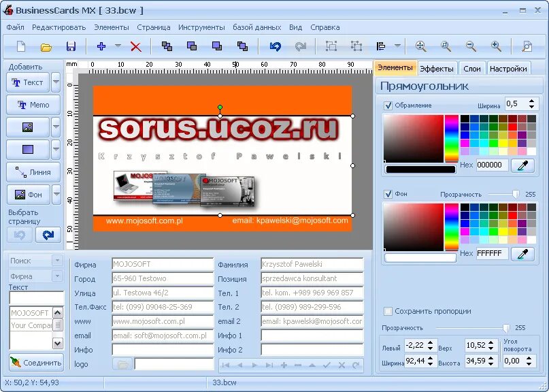The width and height of the screenshot is (549, 392).
Task: Save project with the floppy disk icon
Action: [71, 46]
